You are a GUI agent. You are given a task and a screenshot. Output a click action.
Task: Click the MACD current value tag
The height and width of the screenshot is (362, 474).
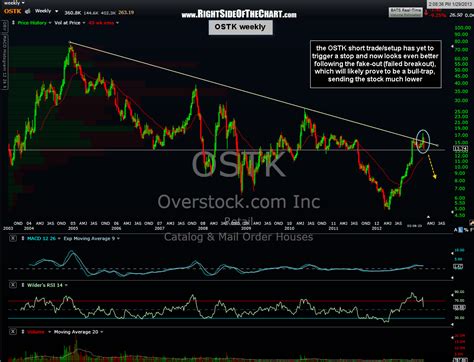(459, 266)
